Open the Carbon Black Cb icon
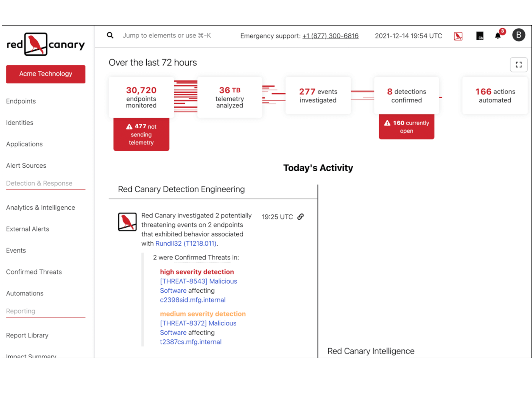This screenshot has height=399, width=532. 480,36
